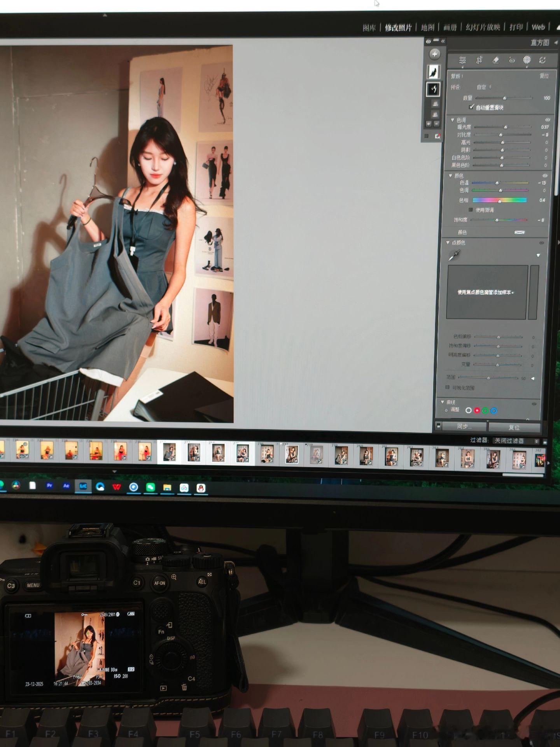Click the 色温 temperature slider handle
This screenshot has height=747, width=560.
tap(497, 183)
